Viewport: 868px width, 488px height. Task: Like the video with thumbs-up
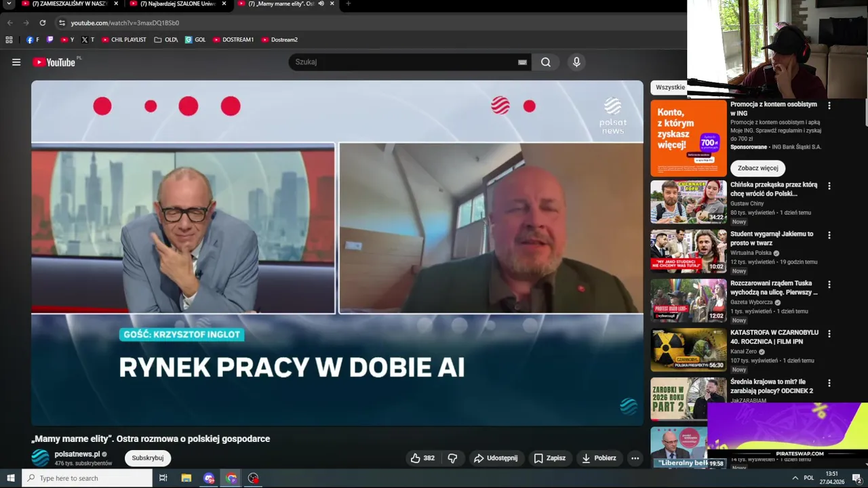pos(422,458)
